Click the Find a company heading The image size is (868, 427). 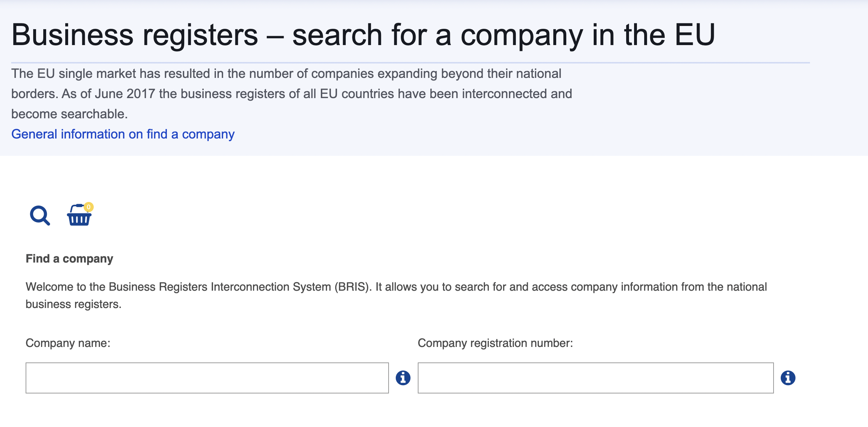[x=69, y=259]
